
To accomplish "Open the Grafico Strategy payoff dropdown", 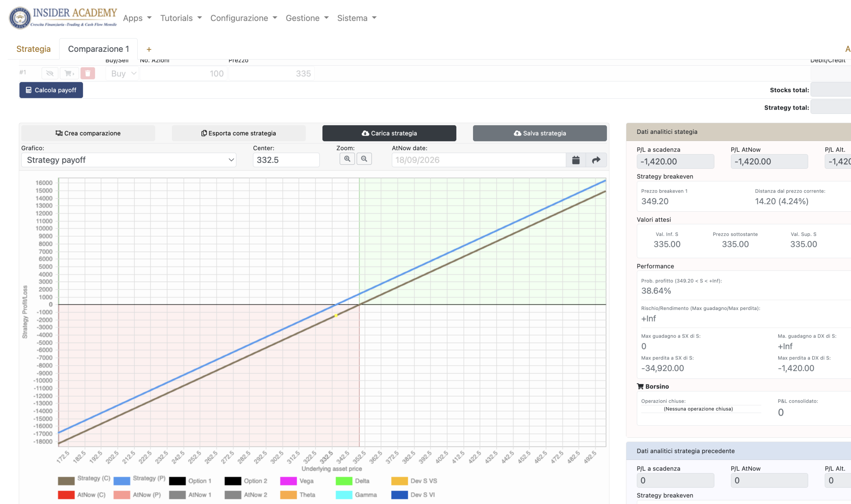I will [129, 160].
